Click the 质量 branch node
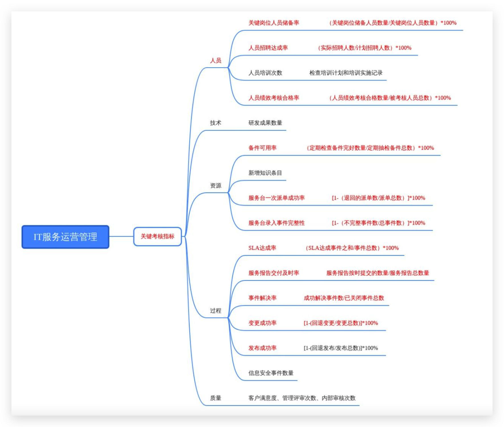This screenshot has width=504, height=427. pyautogui.click(x=216, y=398)
